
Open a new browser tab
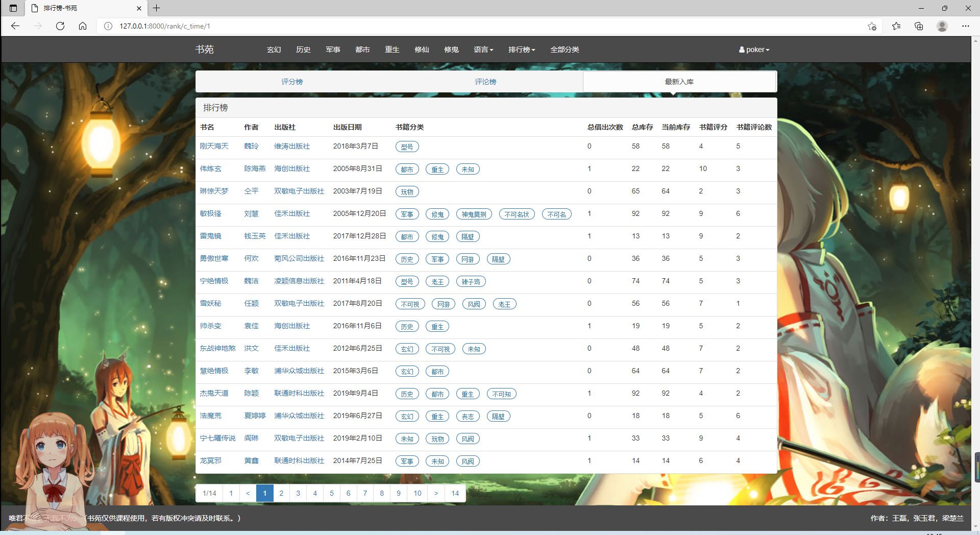(157, 8)
